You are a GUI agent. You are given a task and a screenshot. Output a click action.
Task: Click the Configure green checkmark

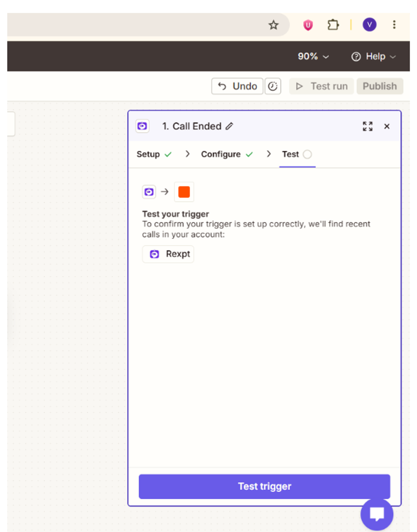(x=249, y=154)
